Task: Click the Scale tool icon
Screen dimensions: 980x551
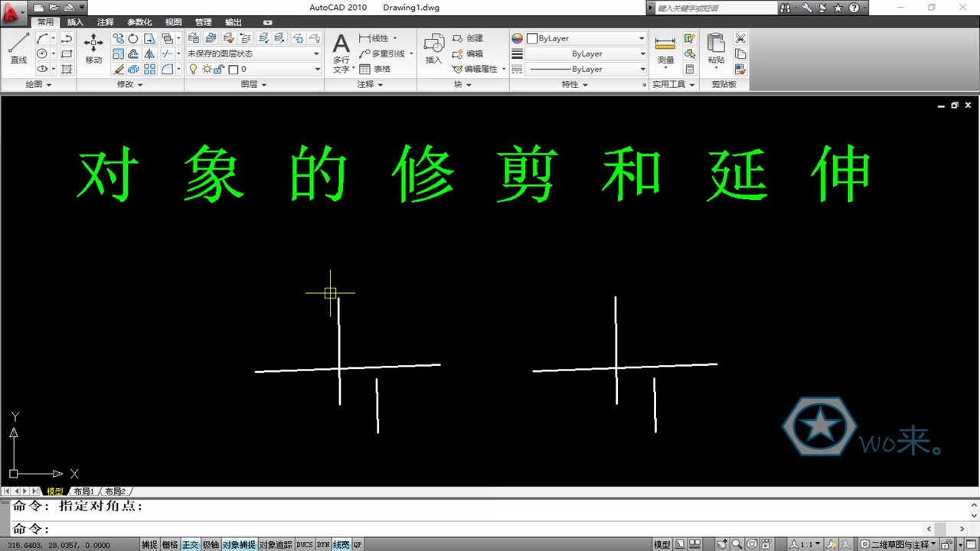Action: pyautogui.click(x=118, y=54)
